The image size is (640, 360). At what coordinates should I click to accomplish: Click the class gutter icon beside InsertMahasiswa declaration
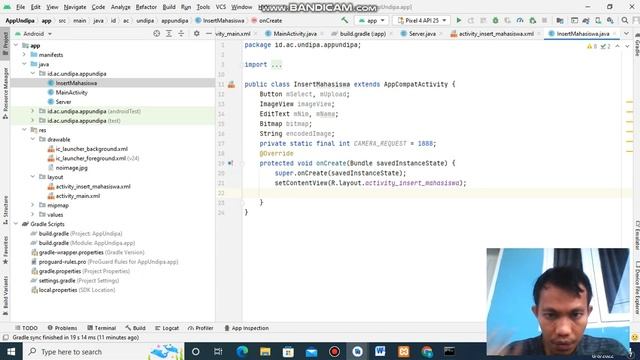pos(231,84)
